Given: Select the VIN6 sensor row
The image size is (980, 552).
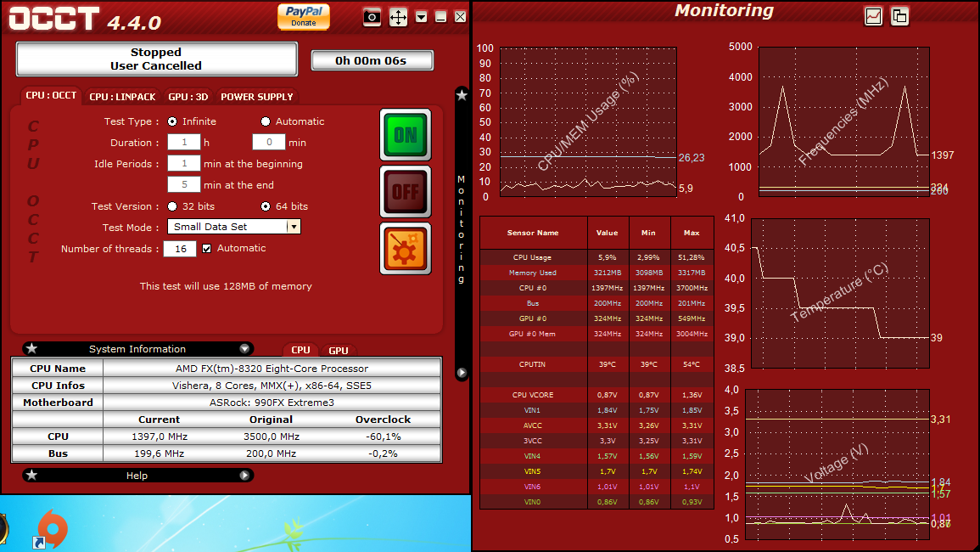Looking at the screenshot, I should pyautogui.click(x=596, y=487).
